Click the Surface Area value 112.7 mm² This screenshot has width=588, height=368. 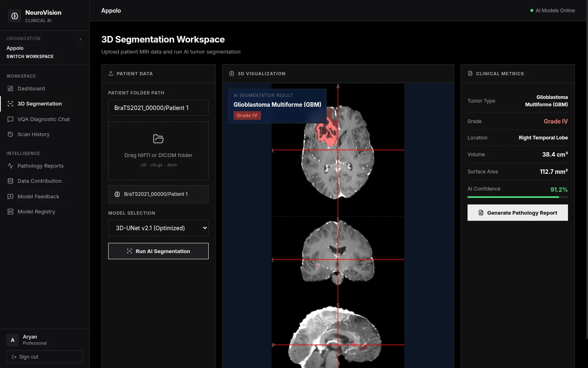pyautogui.click(x=554, y=172)
